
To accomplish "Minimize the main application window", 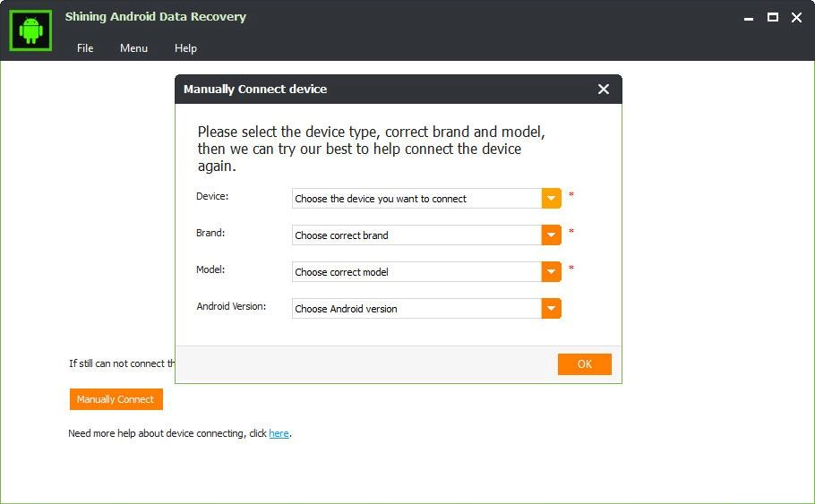I will [x=749, y=18].
